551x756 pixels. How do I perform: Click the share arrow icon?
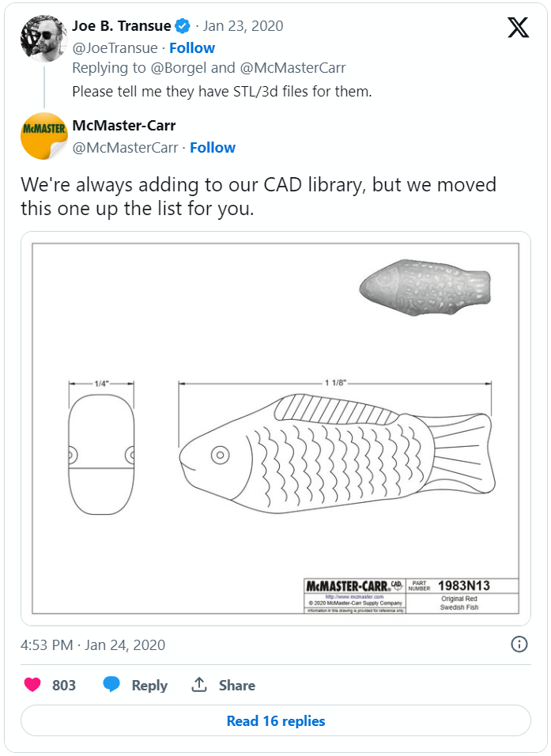pos(199,686)
